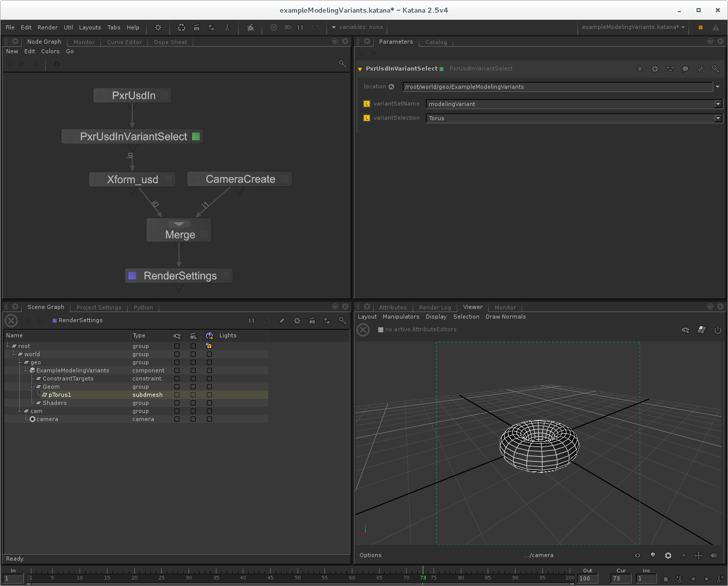This screenshot has width=728, height=586.
Task: Open the search magnifier in Node Graph
Action: pyautogui.click(x=342, y=64)
